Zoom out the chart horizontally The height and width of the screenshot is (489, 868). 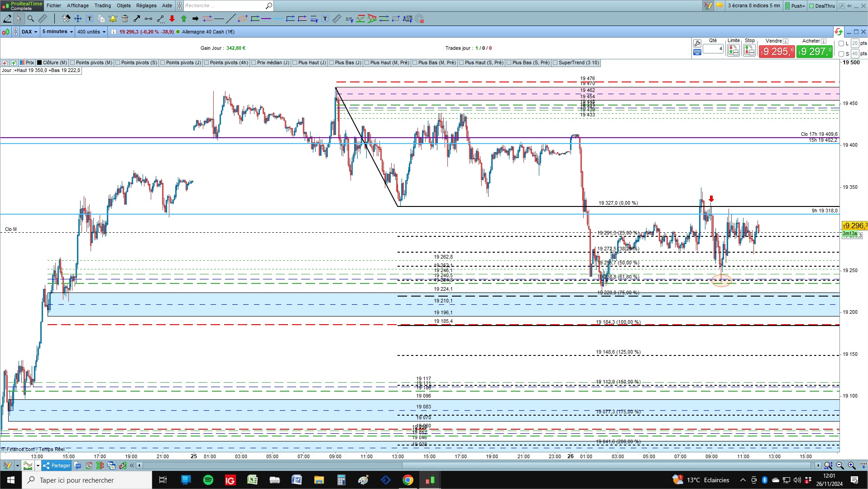point(840,465)
